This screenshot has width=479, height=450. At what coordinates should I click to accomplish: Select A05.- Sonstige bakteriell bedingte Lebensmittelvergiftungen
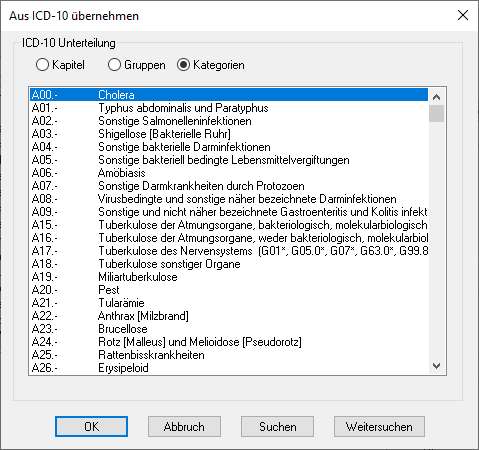pos(229,160)
